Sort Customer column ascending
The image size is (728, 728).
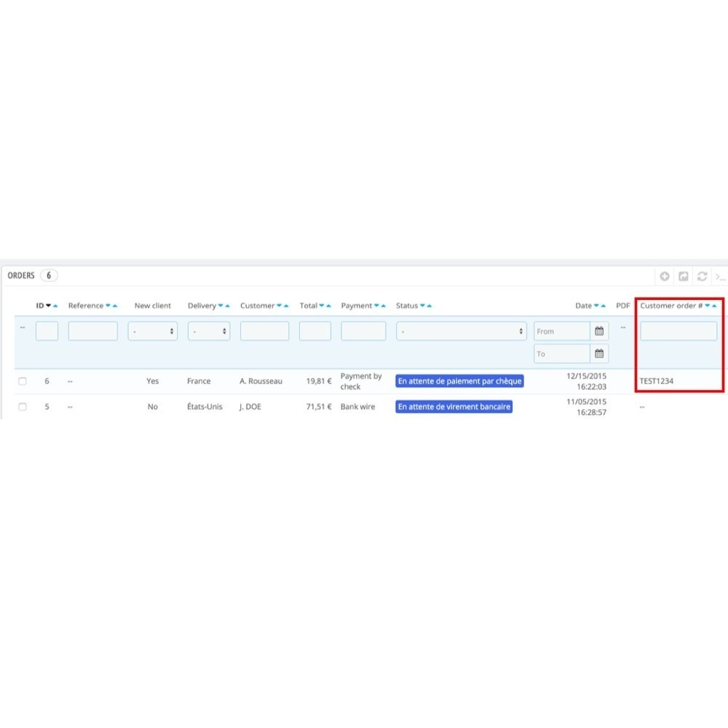click(x=286, y=306)
